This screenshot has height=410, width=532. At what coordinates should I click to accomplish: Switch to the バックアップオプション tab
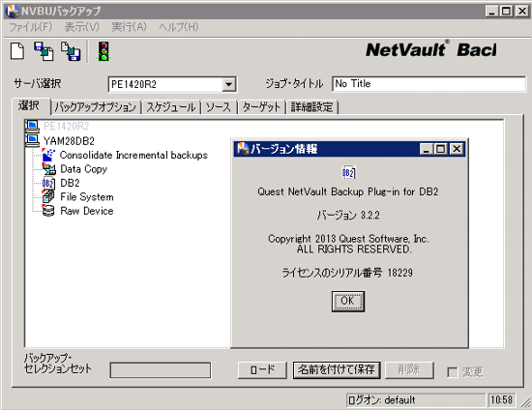pos(96,107)
